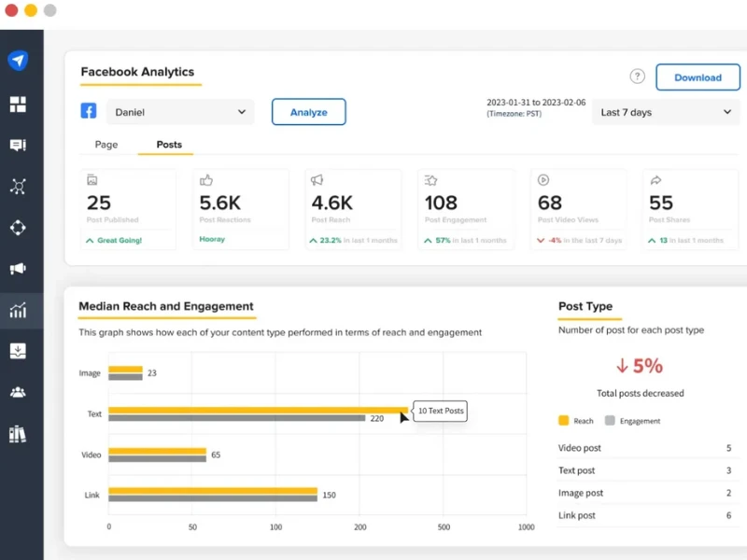This screenshot has height=560, width=747.
Task: Open the analytics chart icon in sidebar
Action: (x=18, y=311)
